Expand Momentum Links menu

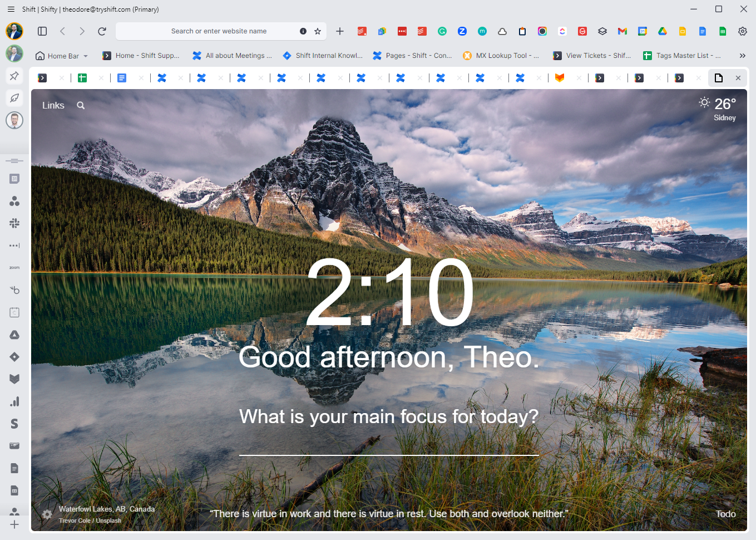click(53, 105)
